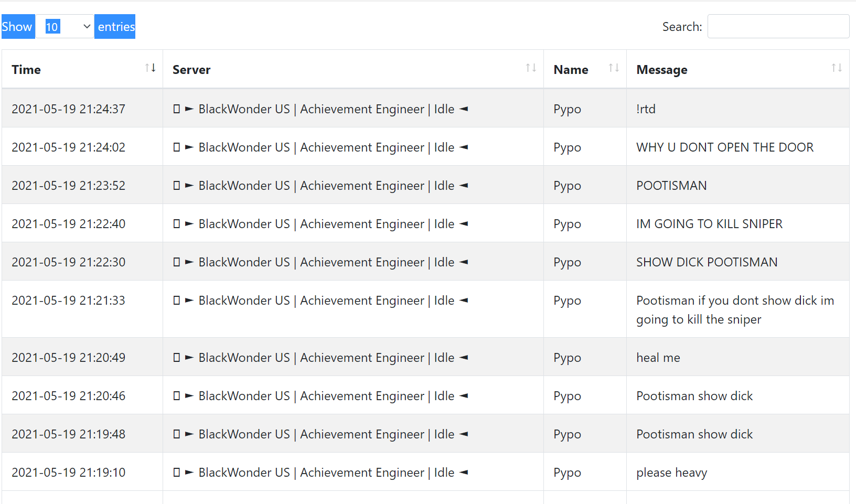
Task: Select timestamp 2021-05-19 21:22:30
Action: [69, 262]
